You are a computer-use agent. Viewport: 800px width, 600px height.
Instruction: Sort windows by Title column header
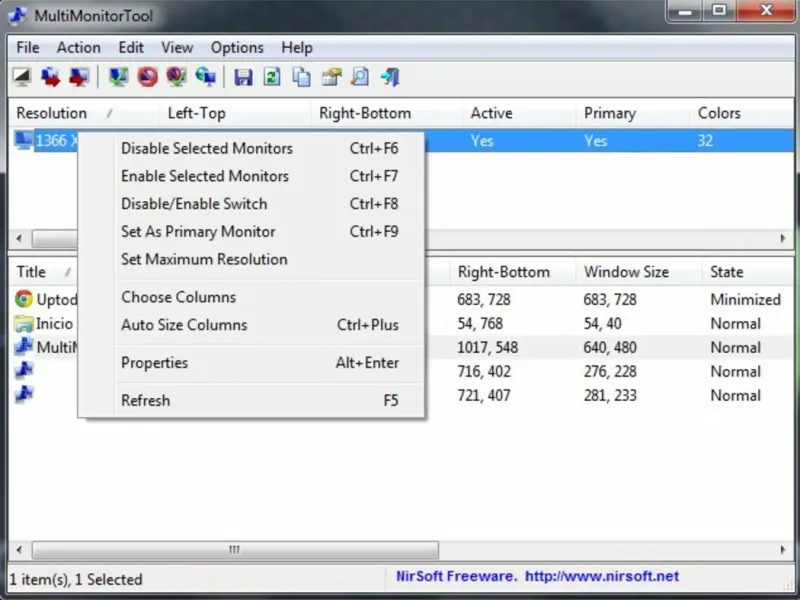43,271
